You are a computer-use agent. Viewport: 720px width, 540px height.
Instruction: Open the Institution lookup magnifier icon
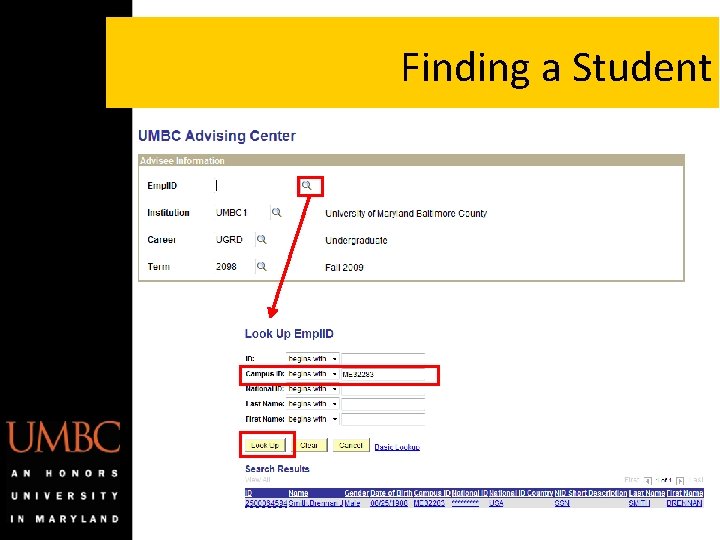coord(276,213)
